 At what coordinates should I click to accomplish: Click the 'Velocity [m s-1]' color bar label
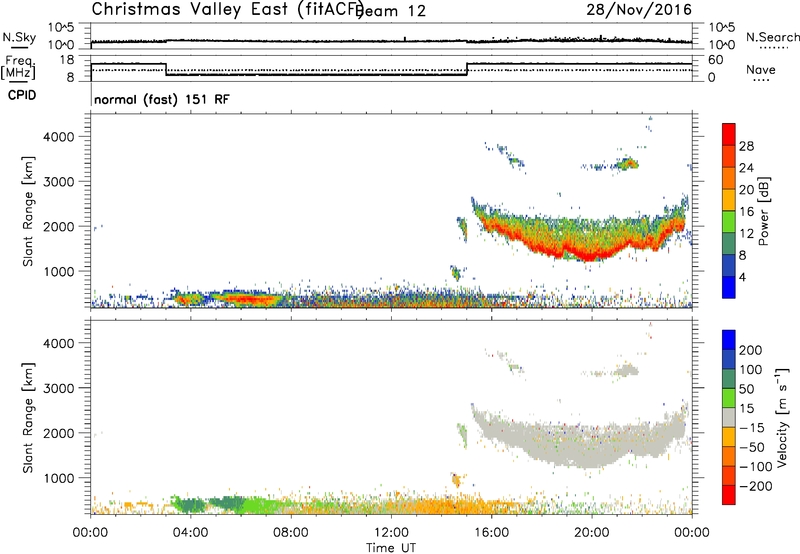pos(782,417)
